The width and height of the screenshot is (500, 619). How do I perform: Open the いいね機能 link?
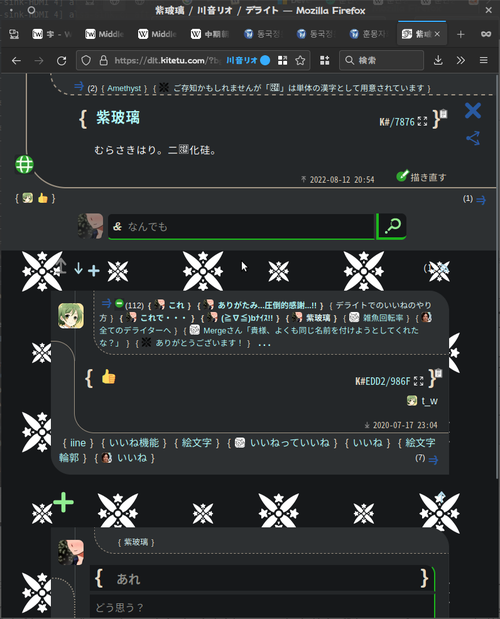pos(134,443)
